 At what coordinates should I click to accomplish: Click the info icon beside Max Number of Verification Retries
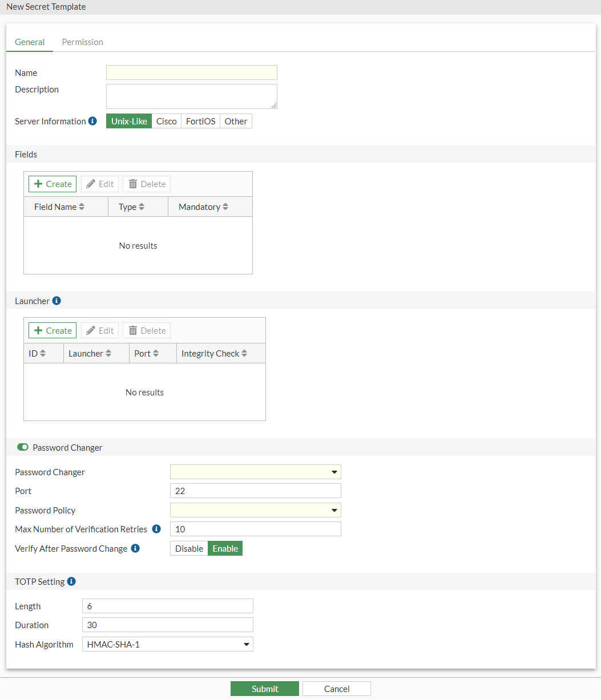pos(156,528)
